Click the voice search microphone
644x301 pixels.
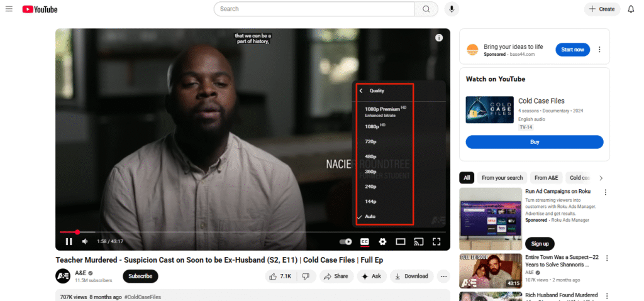coord(450,9)
